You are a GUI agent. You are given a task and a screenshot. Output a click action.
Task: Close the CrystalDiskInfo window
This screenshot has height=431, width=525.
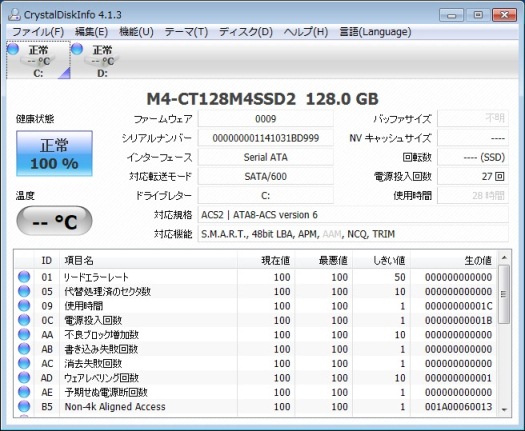coord(504,15)
